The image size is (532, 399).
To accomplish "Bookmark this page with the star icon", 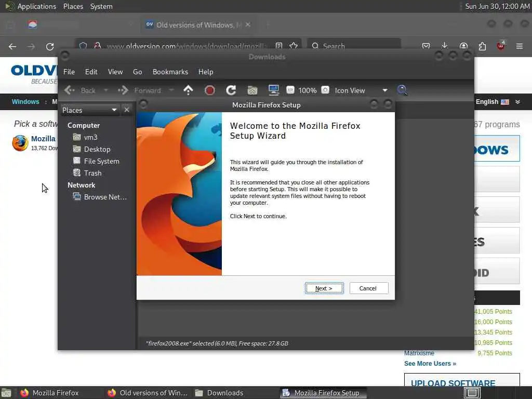I will click(294, 46).
